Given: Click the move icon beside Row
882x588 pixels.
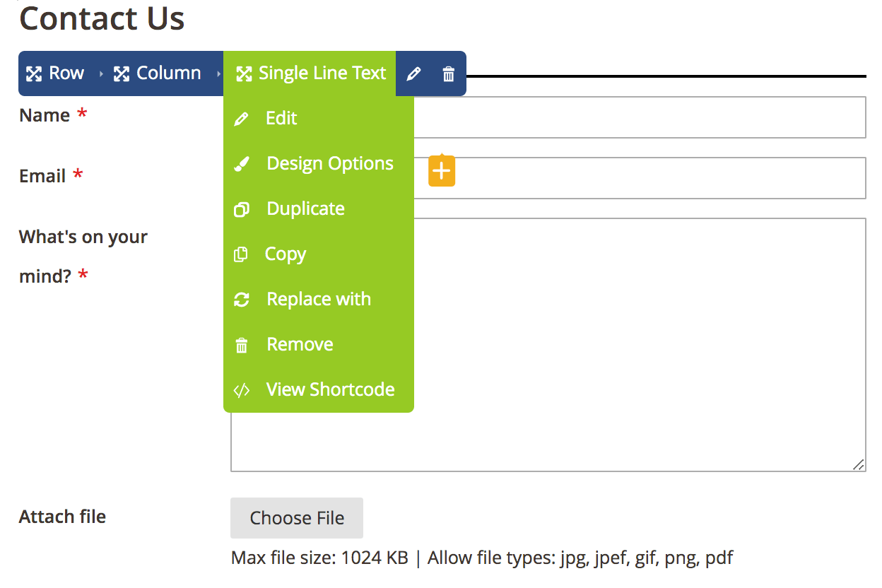Looking at the screenshot, I should (x=34, y=73).
